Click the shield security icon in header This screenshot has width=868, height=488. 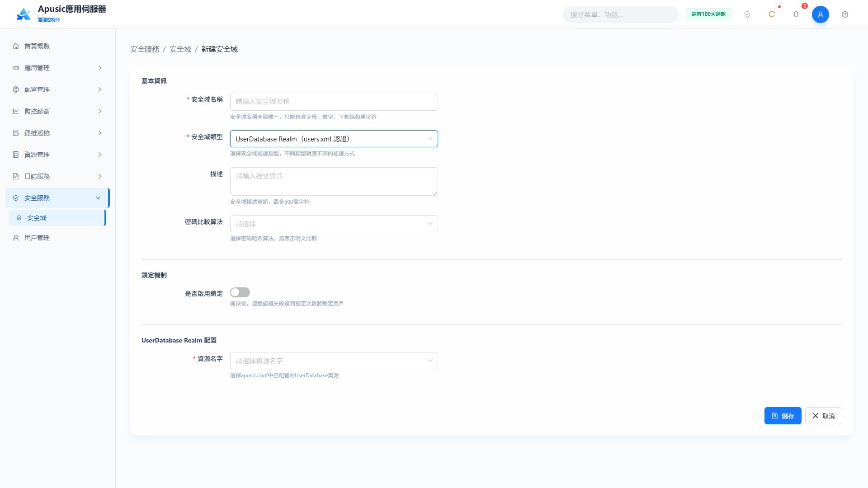coord(747,14)
